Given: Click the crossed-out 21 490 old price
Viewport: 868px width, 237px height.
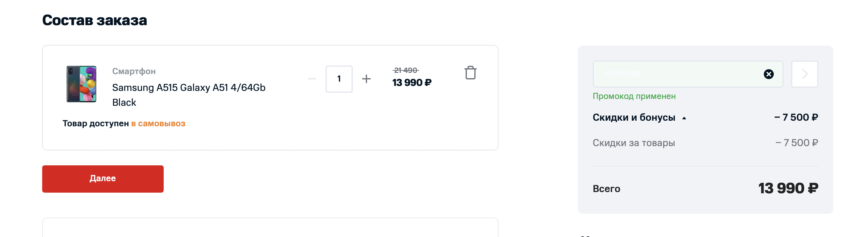Looking at the screenshot, I should (x=405, y=70).
